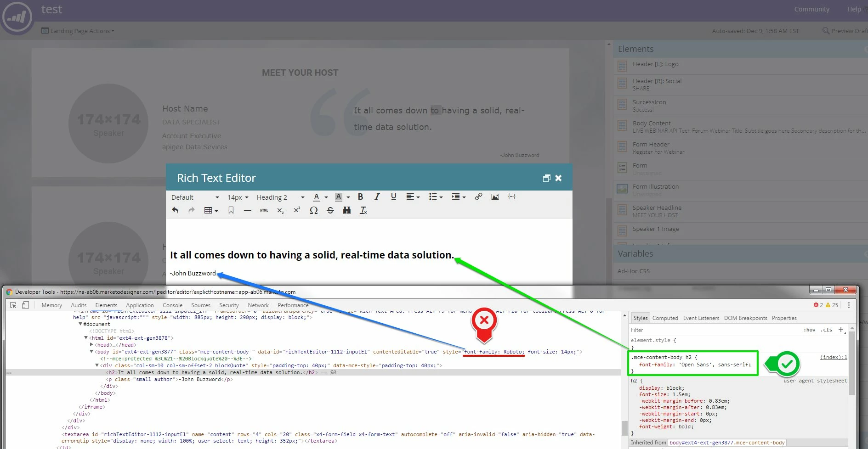The width and height of the screenshot is (868, 449).
Task: Apply subscript formatting
Action: pyautogui.click(x=280, y=210)
